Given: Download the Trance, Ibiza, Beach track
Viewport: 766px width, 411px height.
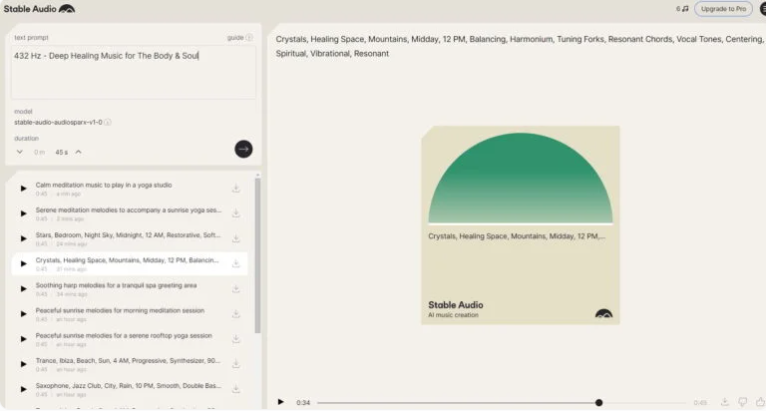Looking at the screenshot, I should (x=236, y=364).
